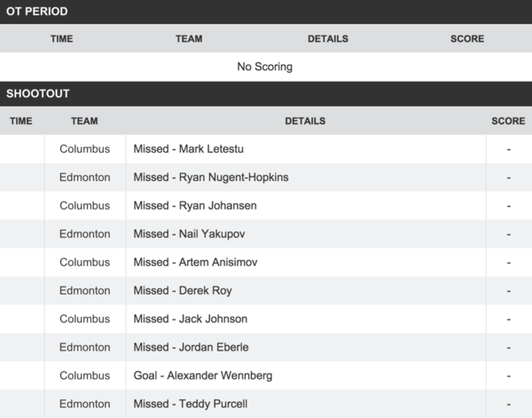Click the shootout SCORE column header
The width and height of the screenshot is (532, 418).
[508, 121]
